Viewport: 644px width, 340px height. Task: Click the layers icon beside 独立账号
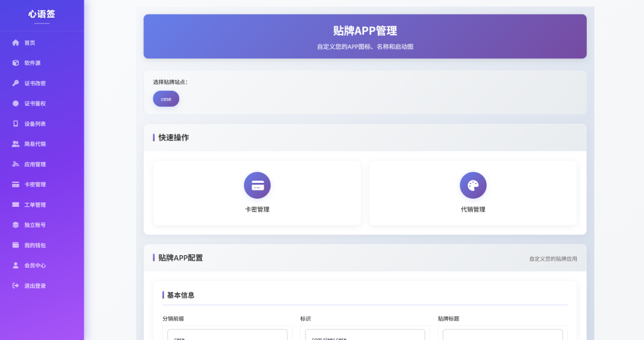(16, 225)
